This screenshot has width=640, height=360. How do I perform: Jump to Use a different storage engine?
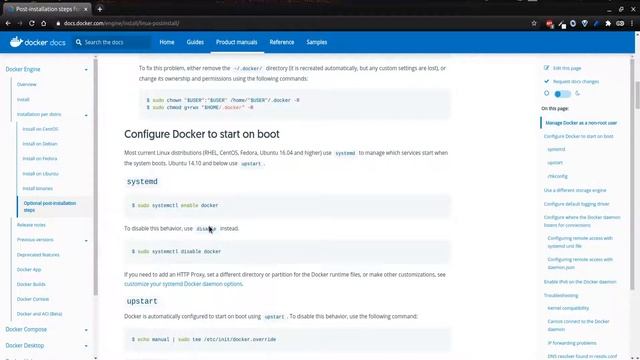[x=575, y=190]
